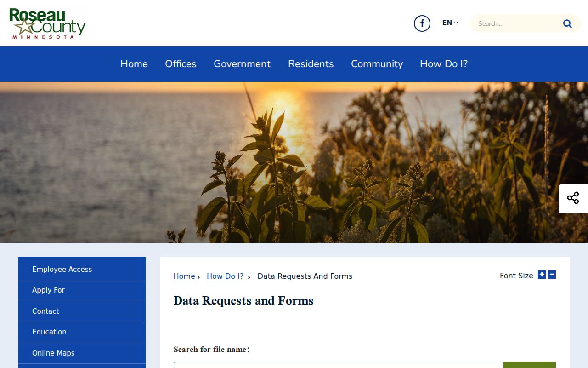Select Apply For in the sidebar
Viewport: 588px width, 368px height.
[82, 290]
